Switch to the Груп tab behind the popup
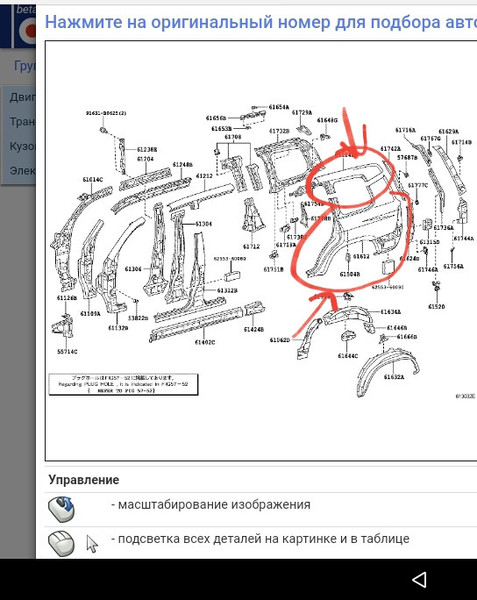 pyautogui.click(x=24, y=66)
